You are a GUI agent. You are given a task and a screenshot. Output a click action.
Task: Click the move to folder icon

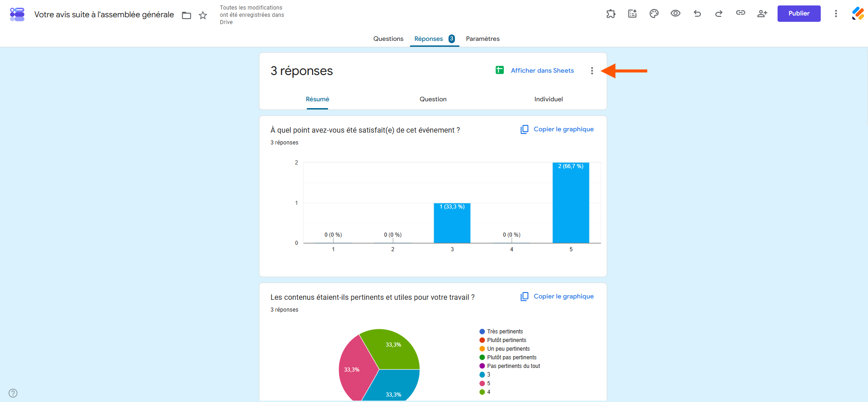point(186,15)
